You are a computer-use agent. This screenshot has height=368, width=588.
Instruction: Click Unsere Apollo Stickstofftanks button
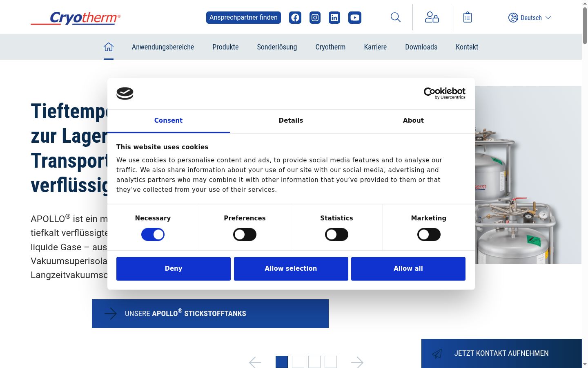[210, 314]
